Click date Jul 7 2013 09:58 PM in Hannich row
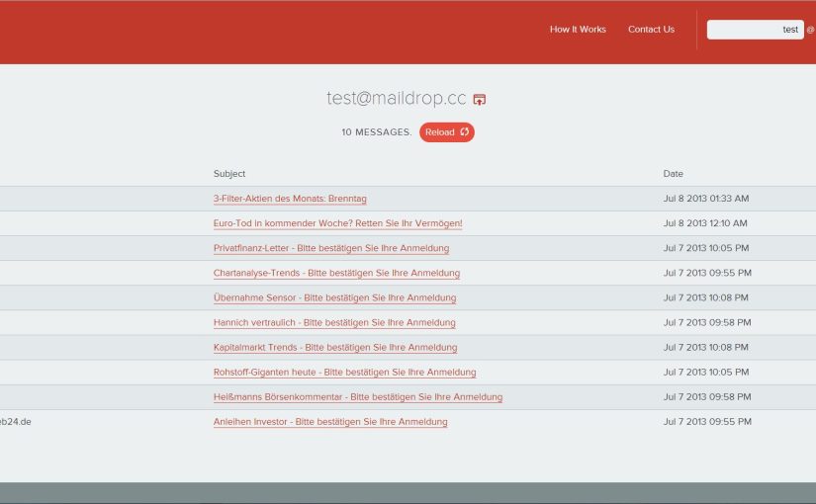 [x=707, y=322]
